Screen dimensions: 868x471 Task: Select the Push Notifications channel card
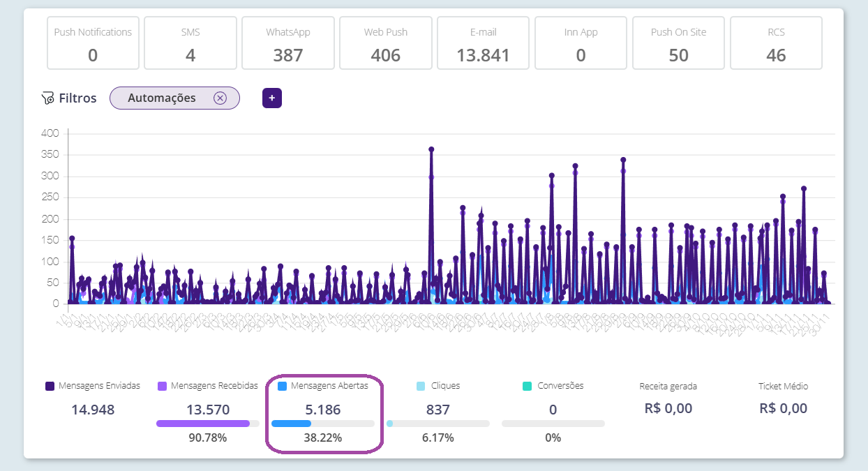tap(93, 43)
